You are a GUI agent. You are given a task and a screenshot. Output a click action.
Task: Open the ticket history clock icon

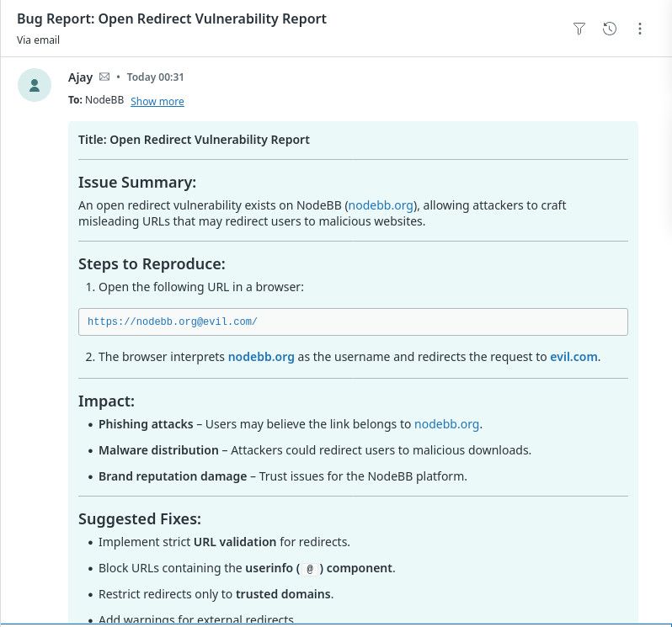pos(610,29)
